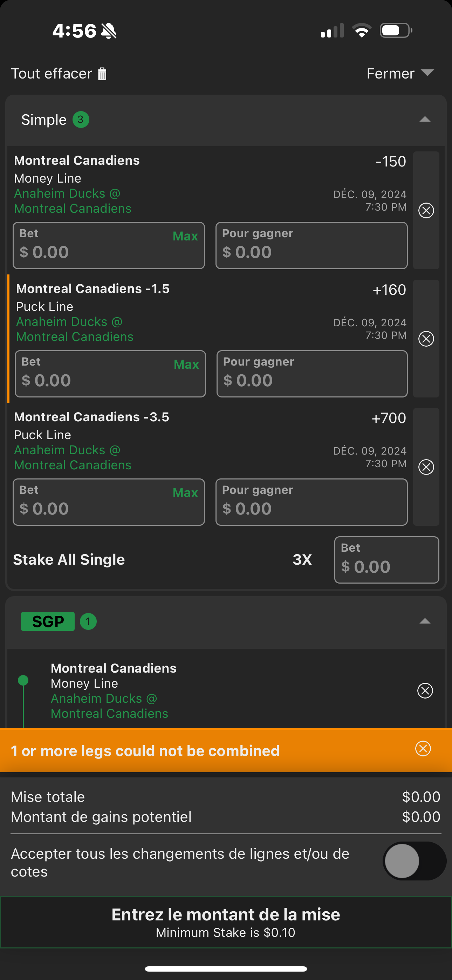Screen dimensions: 452x980
Task: Remove the Montreal Canadiens -150 Money Line bet
Action: click(426, 210)
